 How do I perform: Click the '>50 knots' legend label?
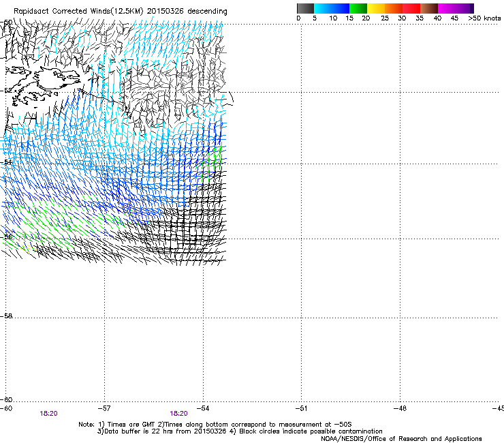click(484, 18)
